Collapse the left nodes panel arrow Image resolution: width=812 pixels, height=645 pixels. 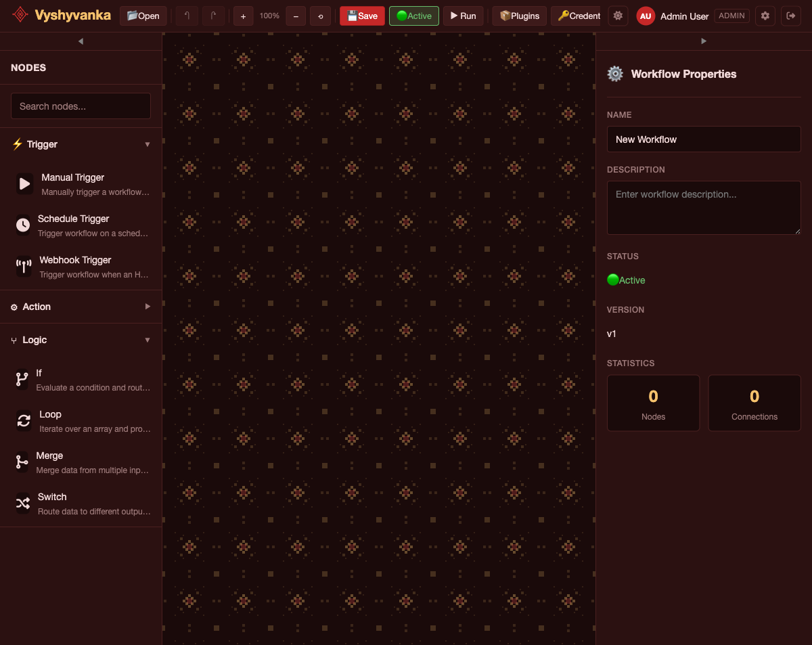pyautogui.click(x=81, y=41)
